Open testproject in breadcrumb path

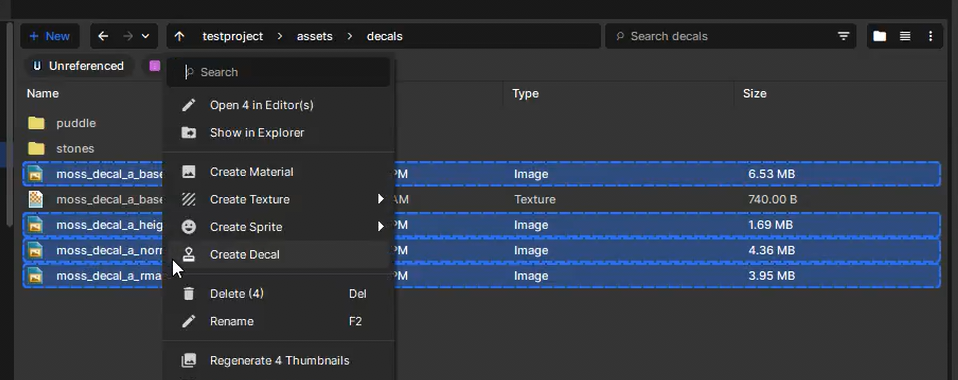(233, 36)
